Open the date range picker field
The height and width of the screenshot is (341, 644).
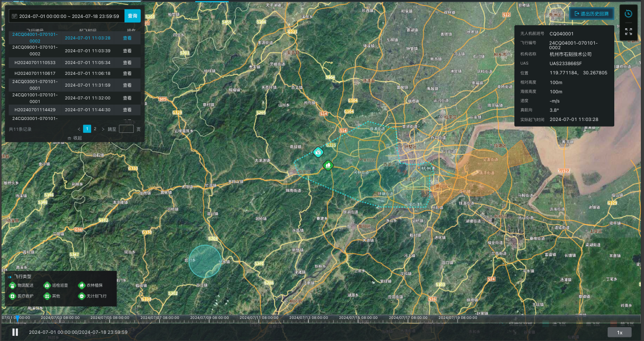point(67,16)
